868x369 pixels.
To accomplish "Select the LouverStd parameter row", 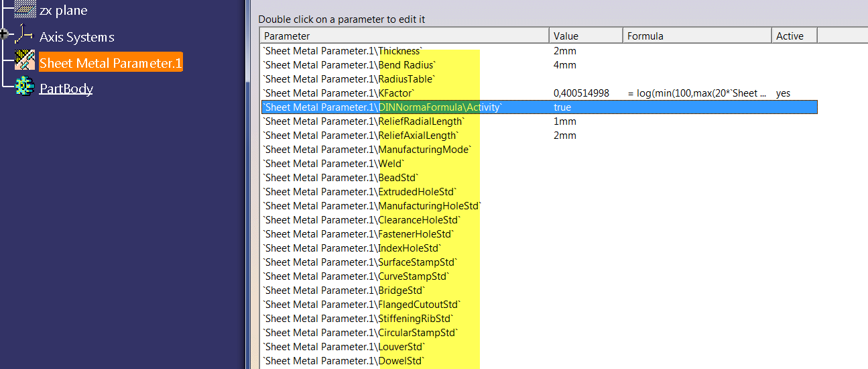I will tap(539, 347).
